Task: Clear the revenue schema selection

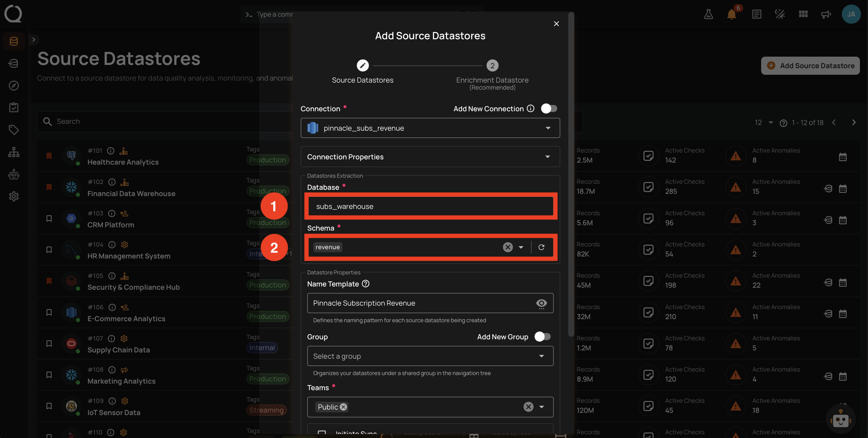Action: 508,247
